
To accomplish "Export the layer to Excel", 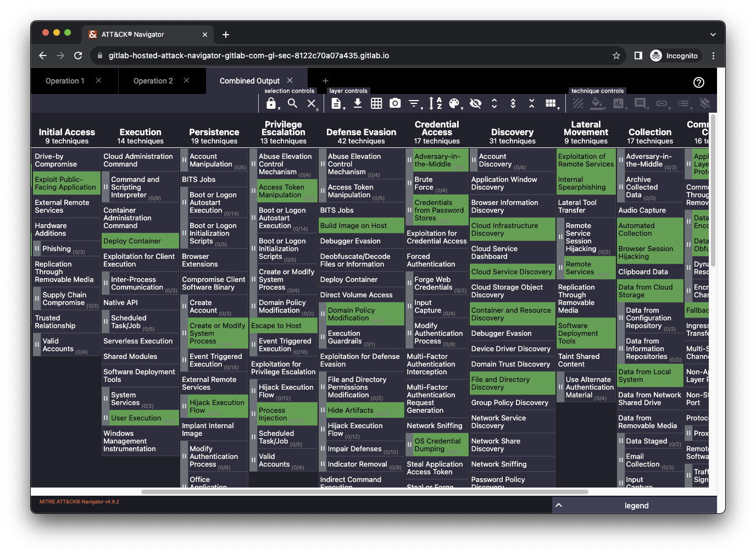I will coord(377,103).
